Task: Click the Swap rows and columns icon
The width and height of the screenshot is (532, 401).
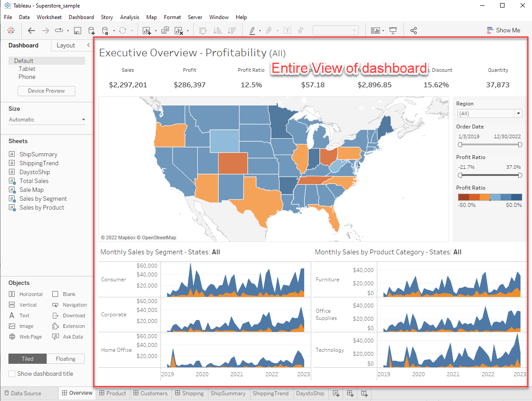Action: coord(203,31)
